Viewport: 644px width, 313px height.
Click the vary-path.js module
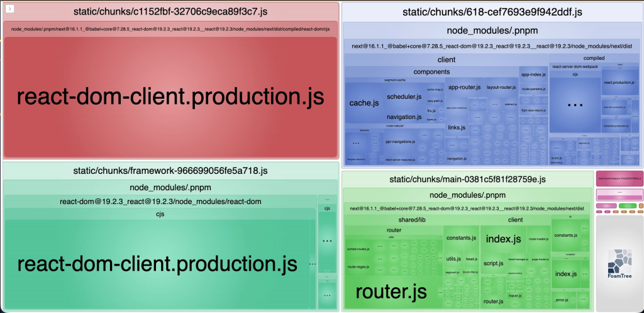435,101
